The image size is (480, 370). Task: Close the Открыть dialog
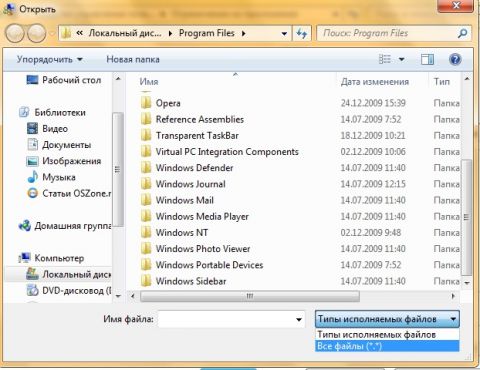click(456, 6)
